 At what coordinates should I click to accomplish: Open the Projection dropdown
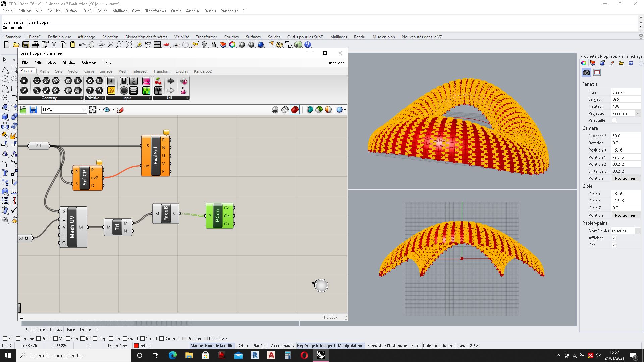(x=638, y=113)
